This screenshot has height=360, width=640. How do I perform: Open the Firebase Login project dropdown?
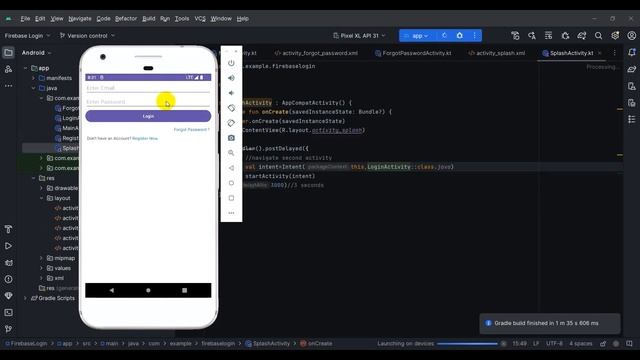coord(27,36)
